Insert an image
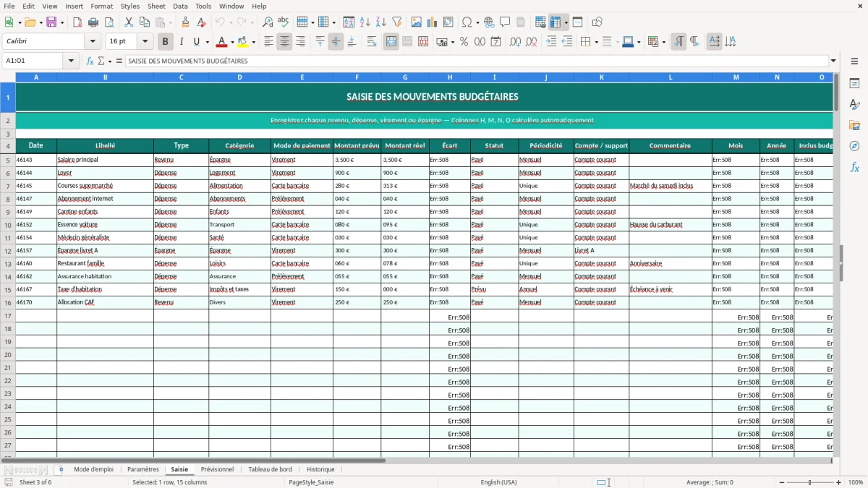 416,22
